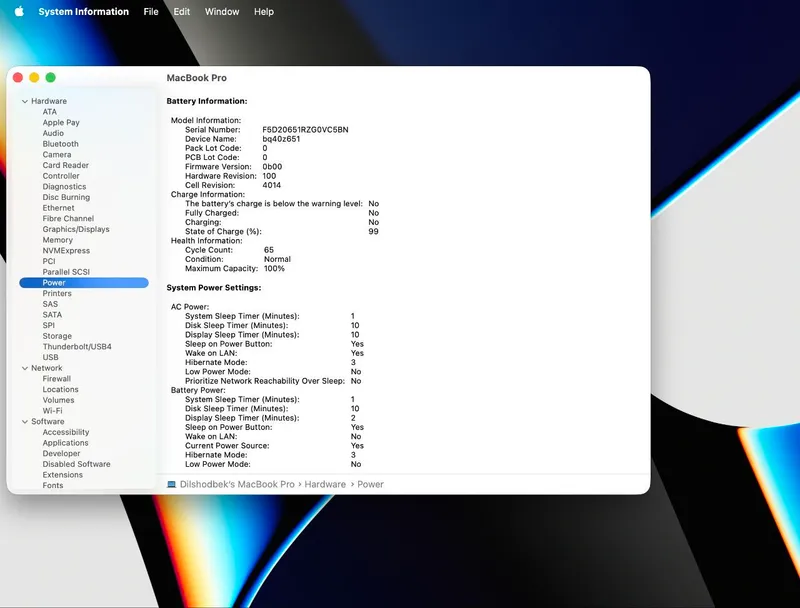Click the device name bq40z651

pyautogui.click(x=281, y=139)
